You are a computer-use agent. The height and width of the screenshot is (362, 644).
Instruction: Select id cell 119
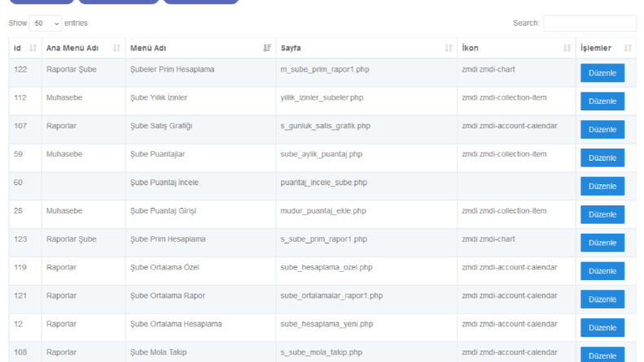tap(20, 268)
